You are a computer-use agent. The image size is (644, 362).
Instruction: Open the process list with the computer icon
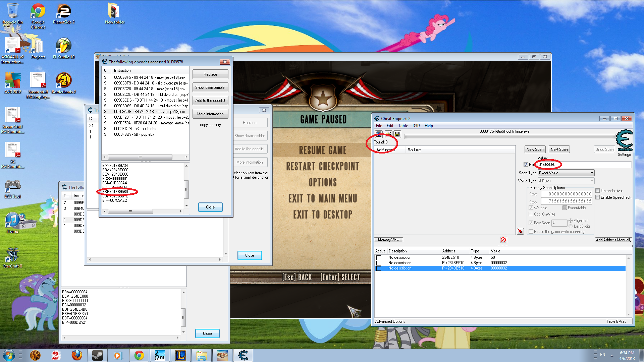pyautogui.click(x=379, y=134)
